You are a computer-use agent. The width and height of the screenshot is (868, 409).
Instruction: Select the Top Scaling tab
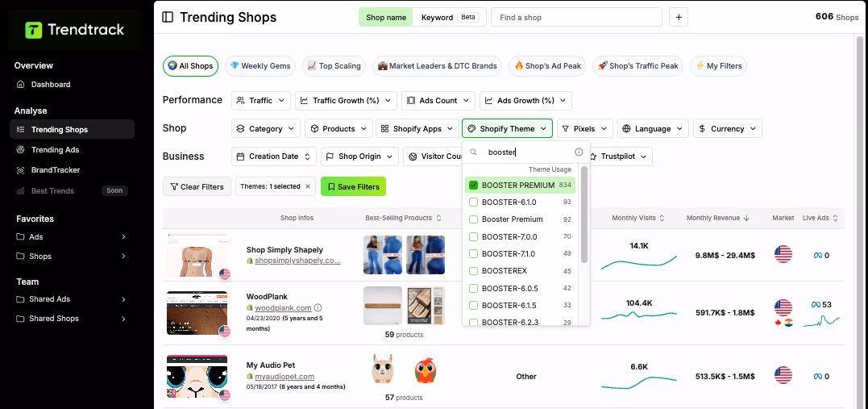tap(334, 66)
